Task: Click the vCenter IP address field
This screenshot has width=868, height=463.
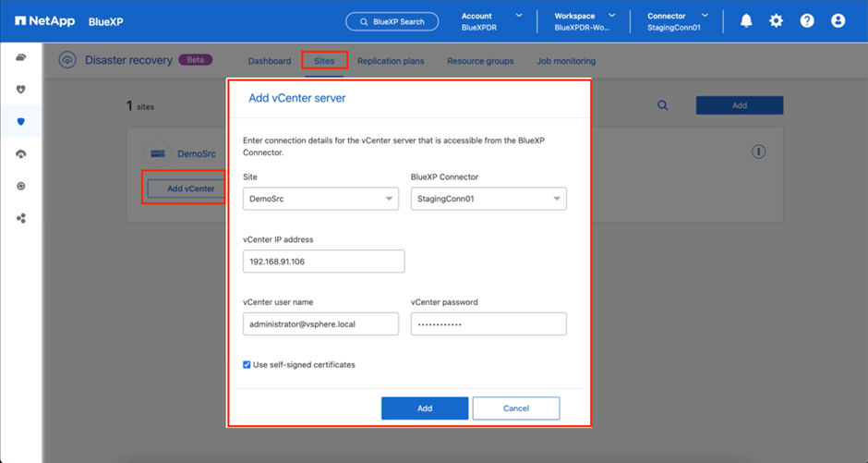Action: 323,262
